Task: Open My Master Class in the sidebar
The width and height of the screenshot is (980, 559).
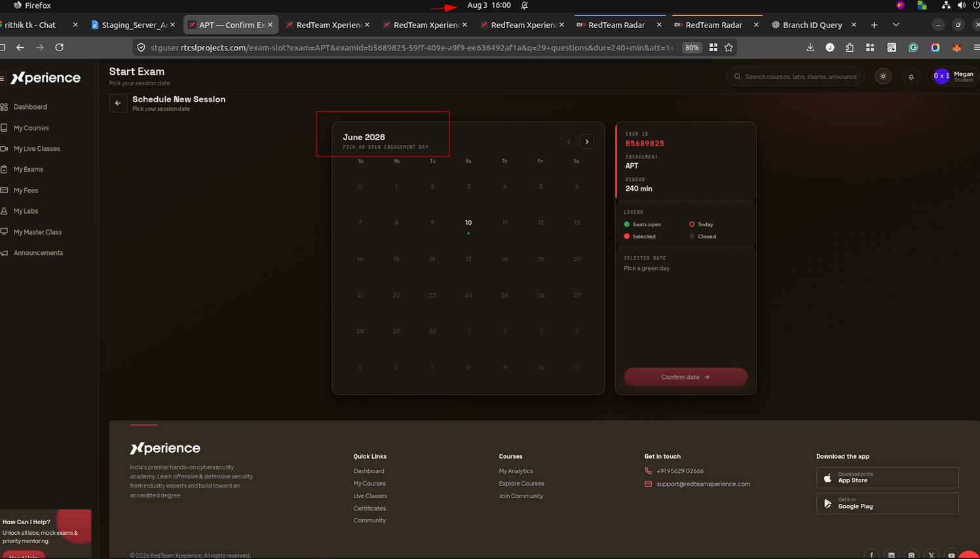Action: click(37, 232)
